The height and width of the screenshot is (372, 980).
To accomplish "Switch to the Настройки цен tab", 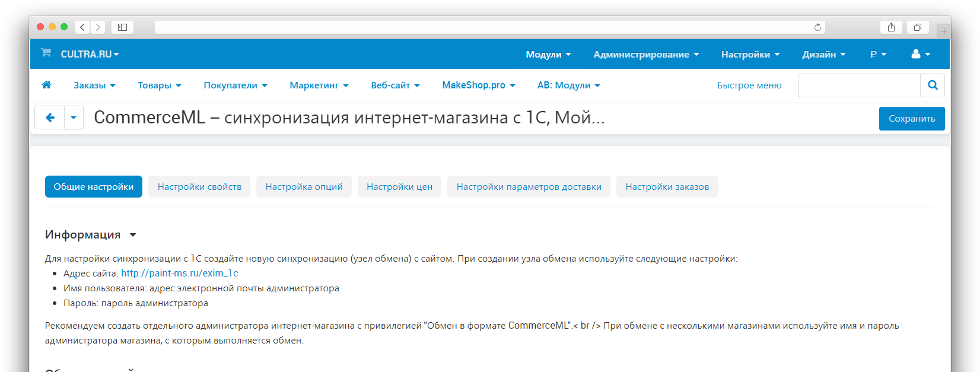I will (399, 187).
